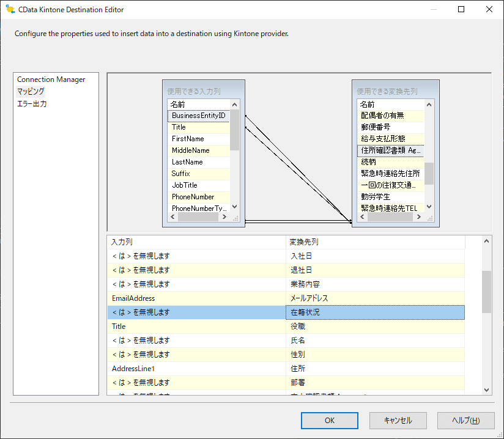Select Title in available input columns
Image resolution: width=504 pixels, height=439 pixels.
(x=198, y=127)
